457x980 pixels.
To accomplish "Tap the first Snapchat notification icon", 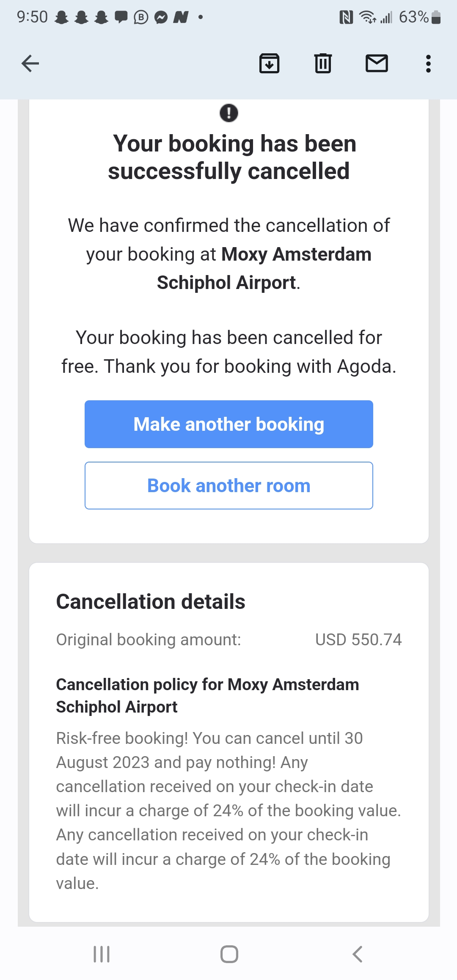I will click(62, 17).
